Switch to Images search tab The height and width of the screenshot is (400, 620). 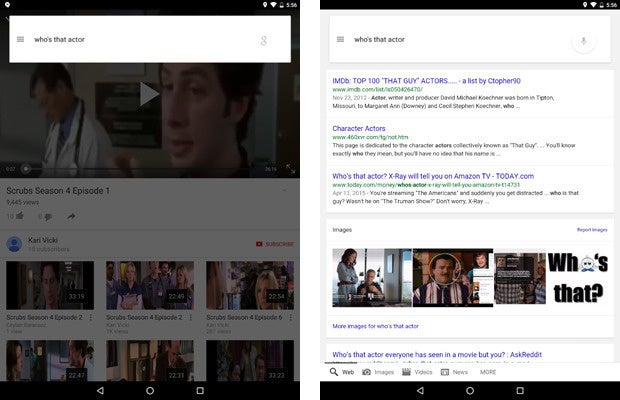[378, 372]
